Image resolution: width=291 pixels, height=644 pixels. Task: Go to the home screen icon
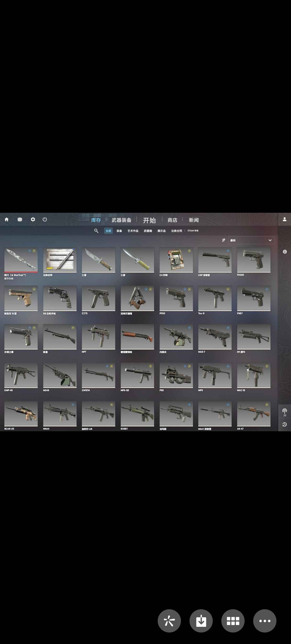pos(7,219)
